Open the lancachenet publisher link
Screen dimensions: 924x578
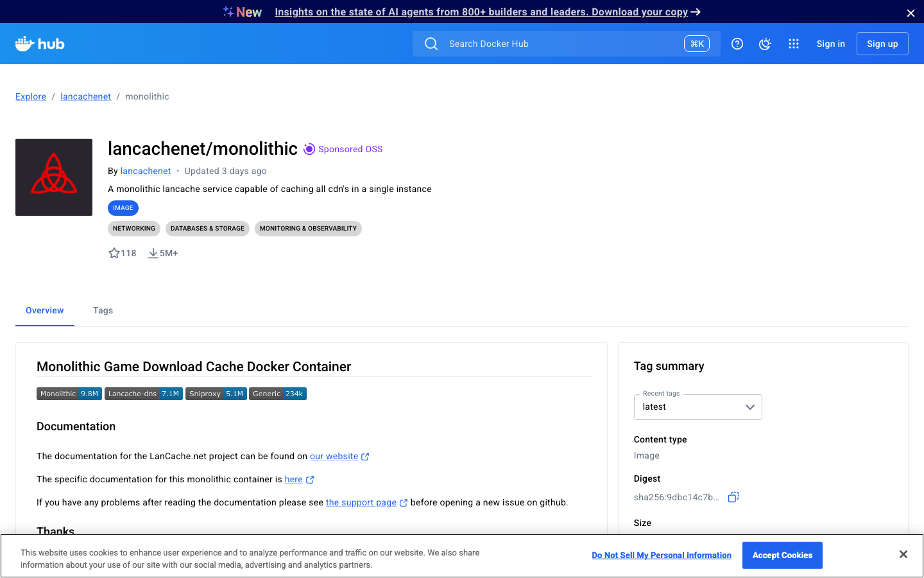coord(146,171)
